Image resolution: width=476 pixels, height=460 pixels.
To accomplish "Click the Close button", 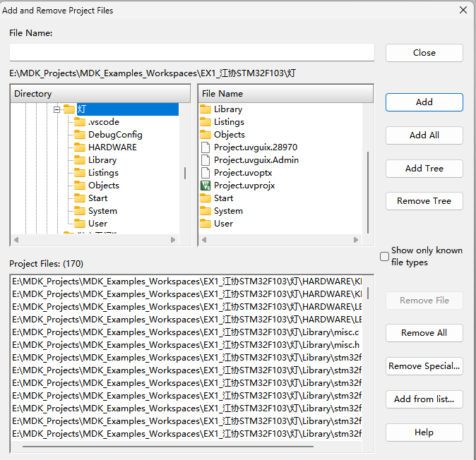I will coord(424,53).
